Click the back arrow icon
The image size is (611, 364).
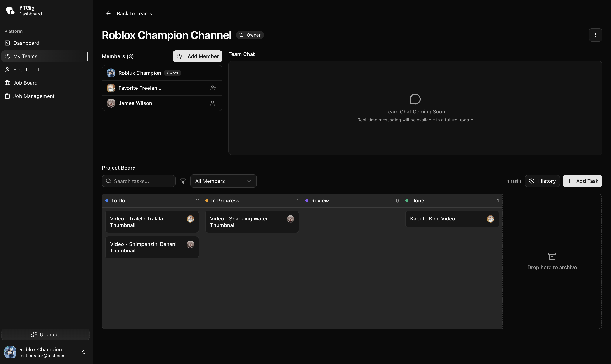(x=108, y=13)
